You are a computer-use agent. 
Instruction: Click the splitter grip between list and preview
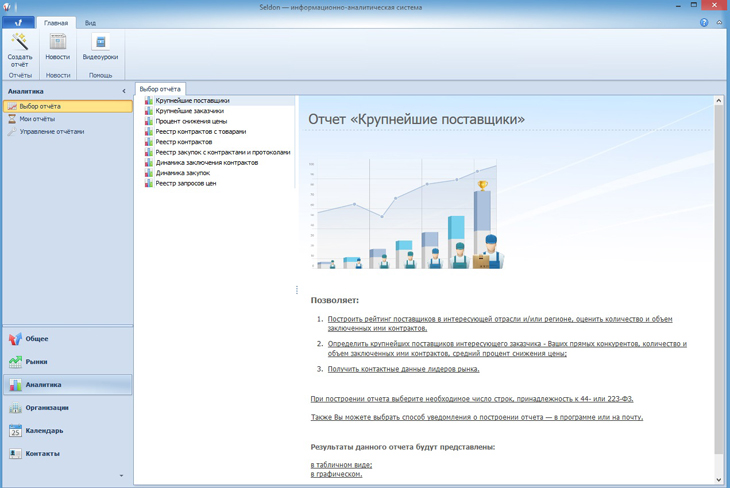297,290
